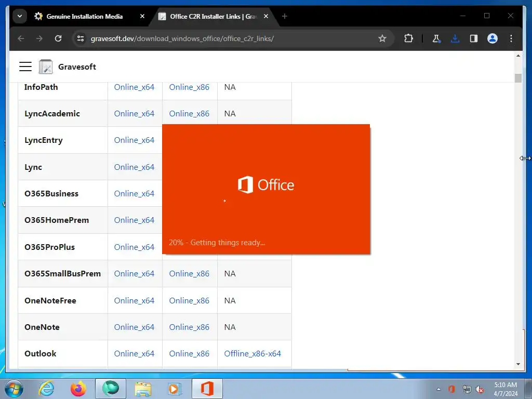Click the address bar URL
The height and width of the screenshot is (399, 532).
pyautogui.click(x=182, y=38)
